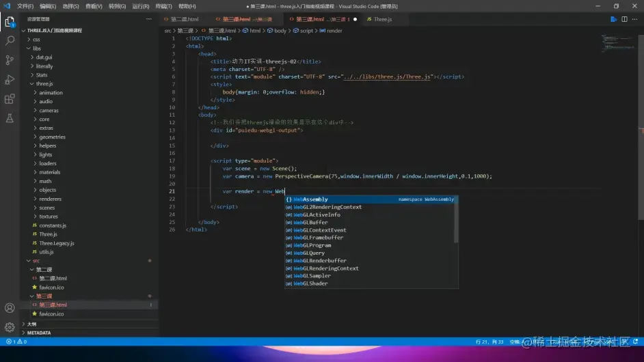
Task: Split the editor with the split icon
Action: click(624, 19)
